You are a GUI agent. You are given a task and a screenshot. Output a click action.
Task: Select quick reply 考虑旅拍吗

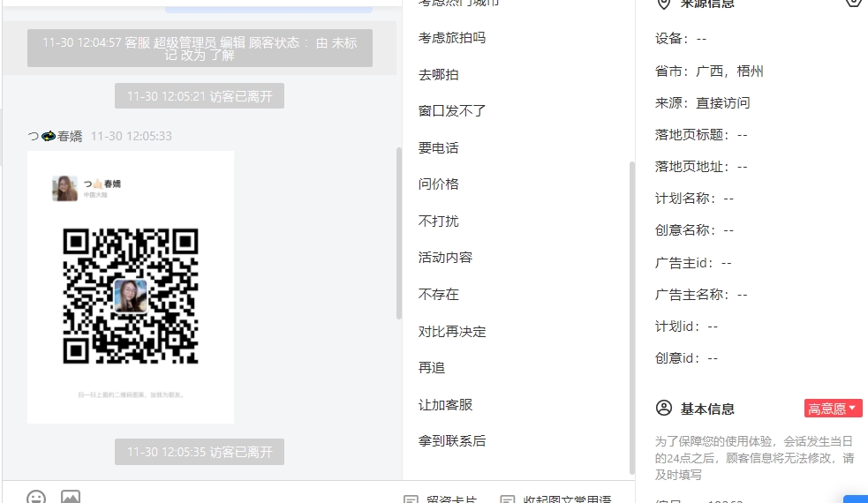(x=452, y=38)
